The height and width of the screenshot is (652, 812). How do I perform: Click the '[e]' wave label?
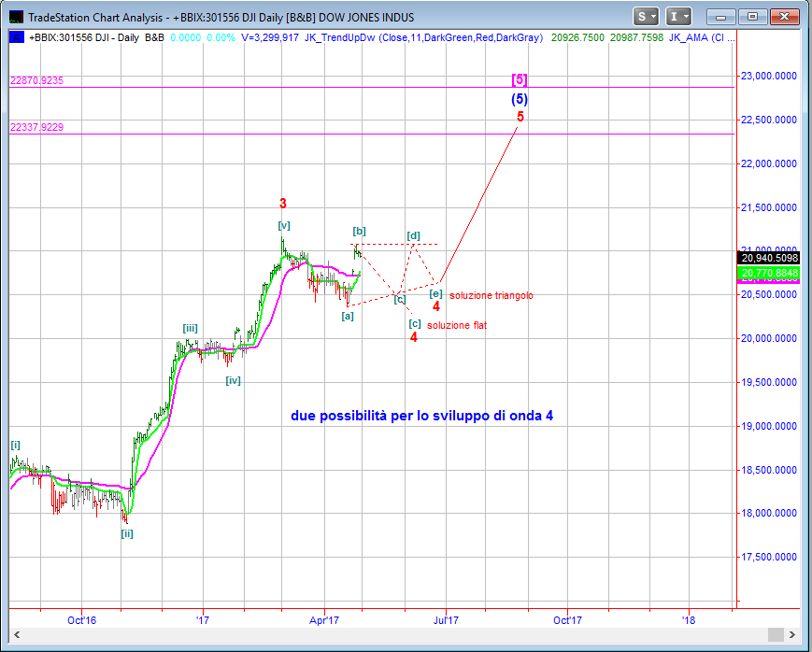pos(436,293)
